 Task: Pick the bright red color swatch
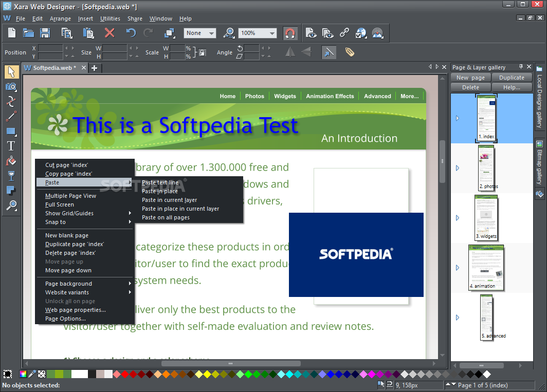[125, 374]
